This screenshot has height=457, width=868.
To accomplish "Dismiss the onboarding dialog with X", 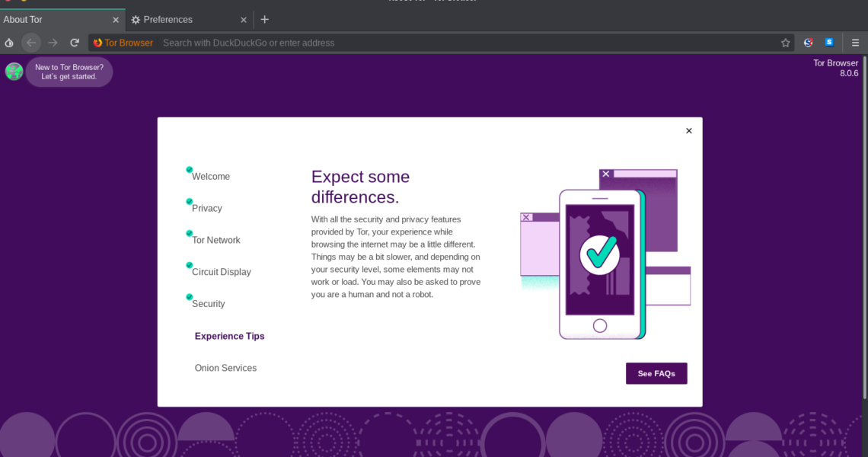I will click(x=688, y=131).
